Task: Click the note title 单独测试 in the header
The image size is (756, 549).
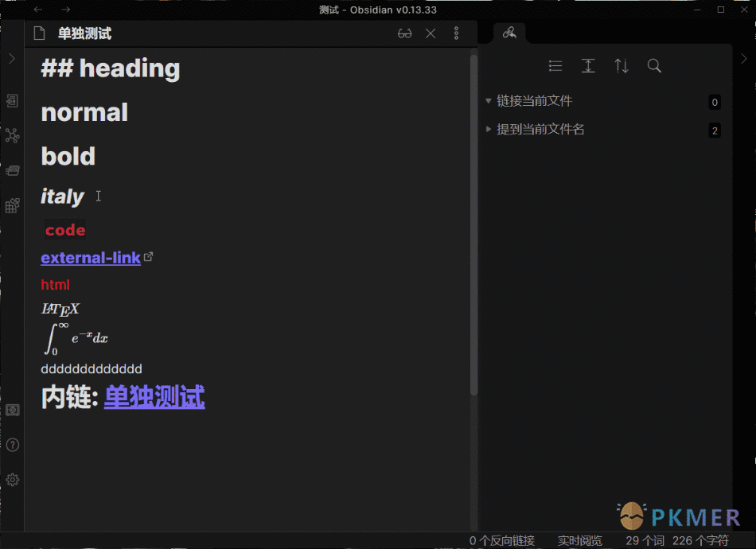Action: [x=85, y=33]
